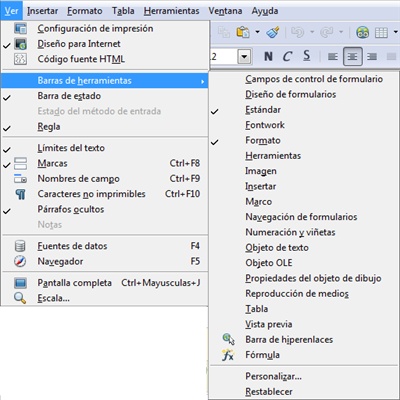Toggle Bold formatting N button

pyautogui.click(x=268, y=56)
